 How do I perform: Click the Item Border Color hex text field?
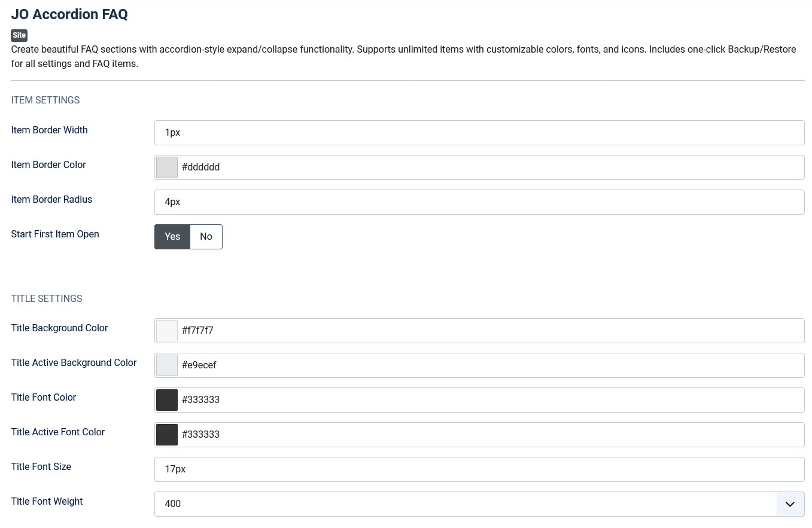[491, 167]
